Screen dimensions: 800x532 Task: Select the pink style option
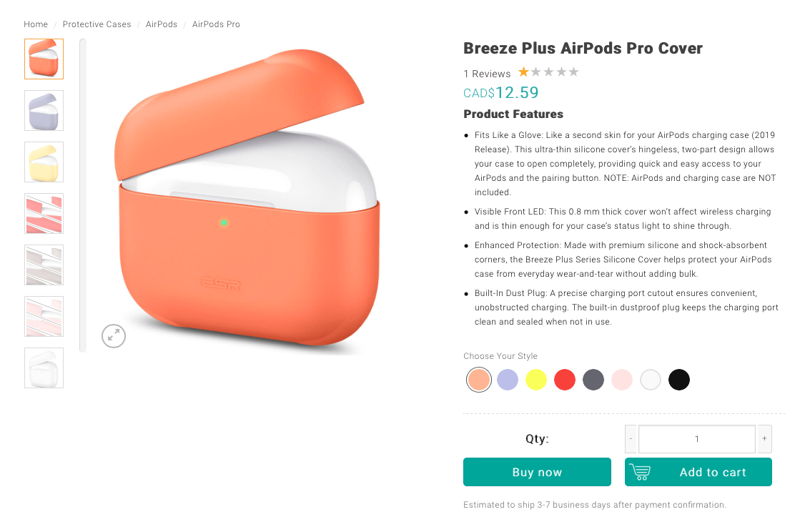pyautogui.click(x=622, y=380)
